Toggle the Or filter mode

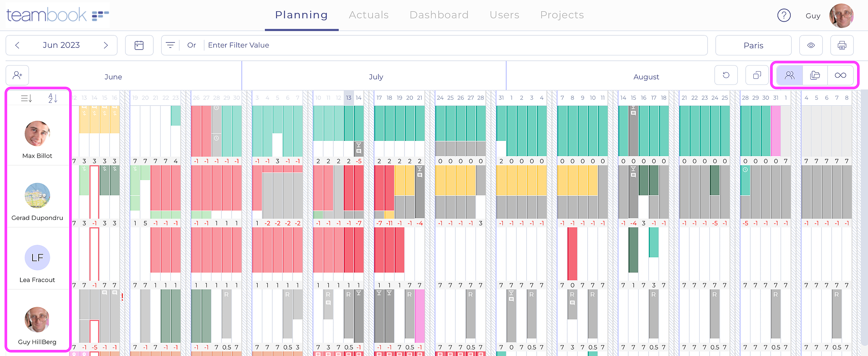[x=192, y=45]
